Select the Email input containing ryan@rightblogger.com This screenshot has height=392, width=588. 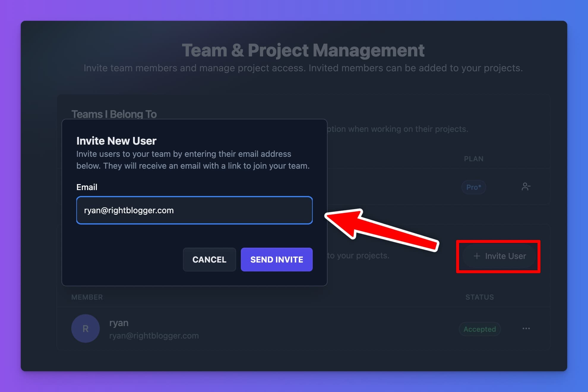(195, 210)
